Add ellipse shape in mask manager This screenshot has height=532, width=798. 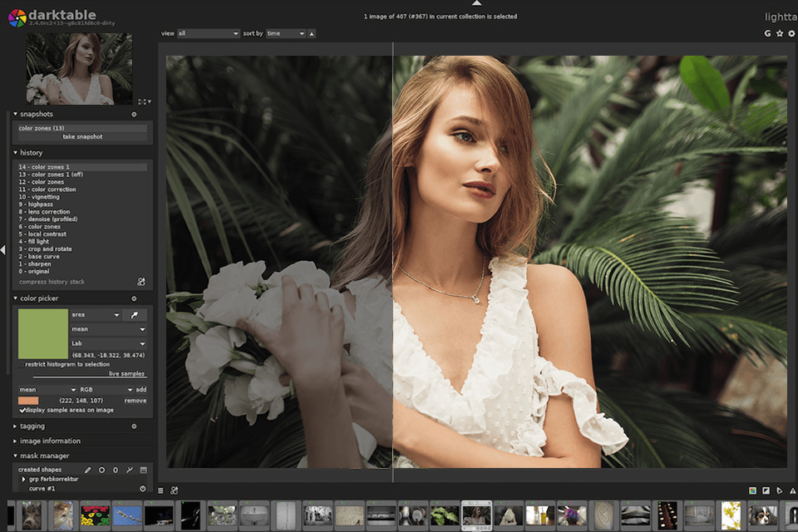pos(116,470)
